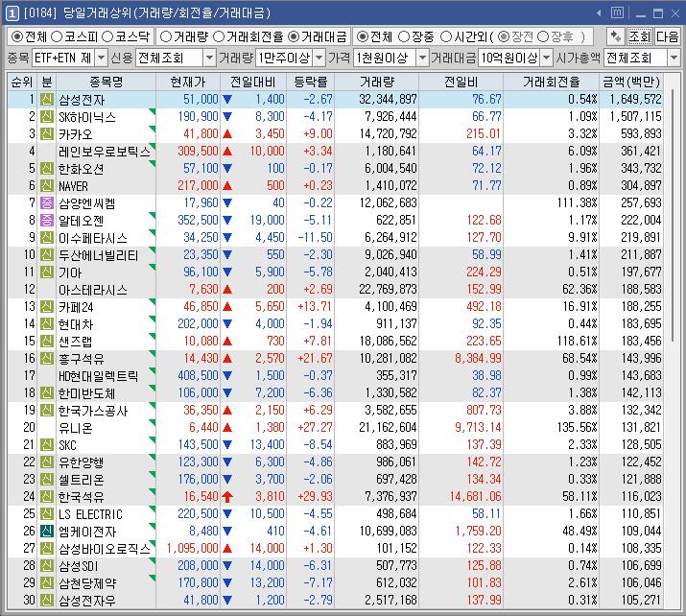Click the up arrow icon in 유니온 row
This screenshot has width=686, height=616.
point(227,427)
